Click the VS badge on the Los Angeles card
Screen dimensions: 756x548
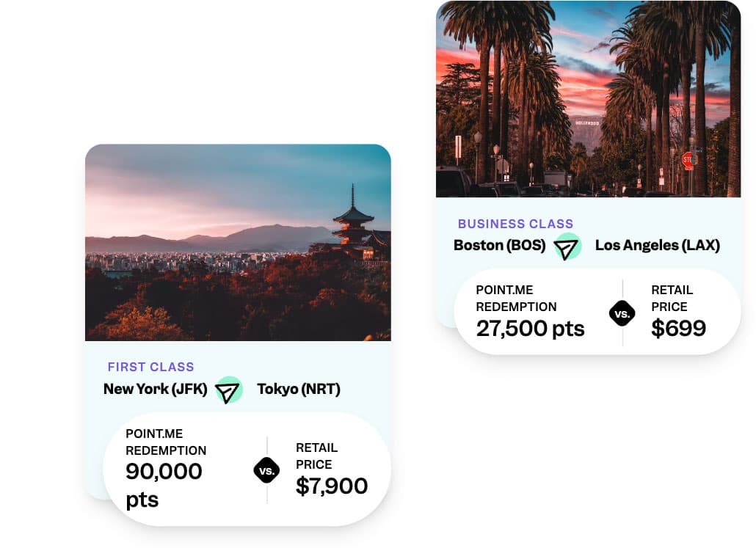[622, 313]
